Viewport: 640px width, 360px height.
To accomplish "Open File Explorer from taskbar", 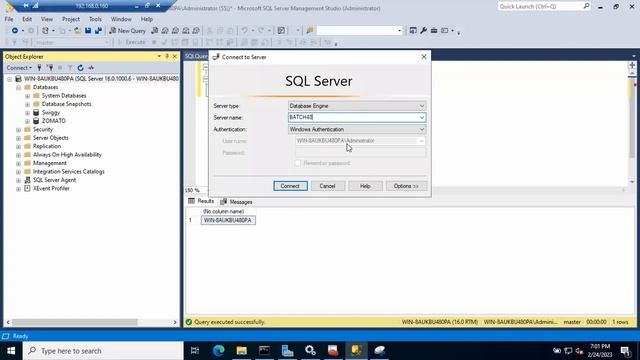I will (x=242, y=351).
